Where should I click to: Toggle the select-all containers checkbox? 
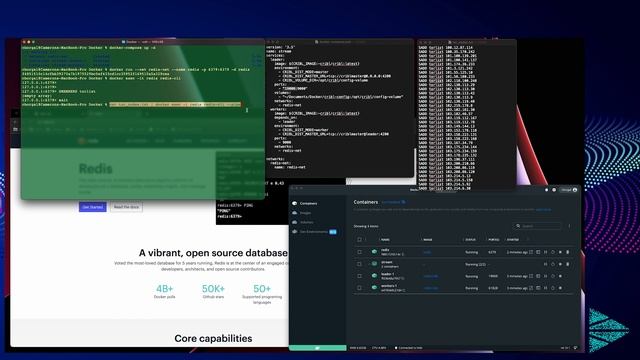(x=359, y=240)
